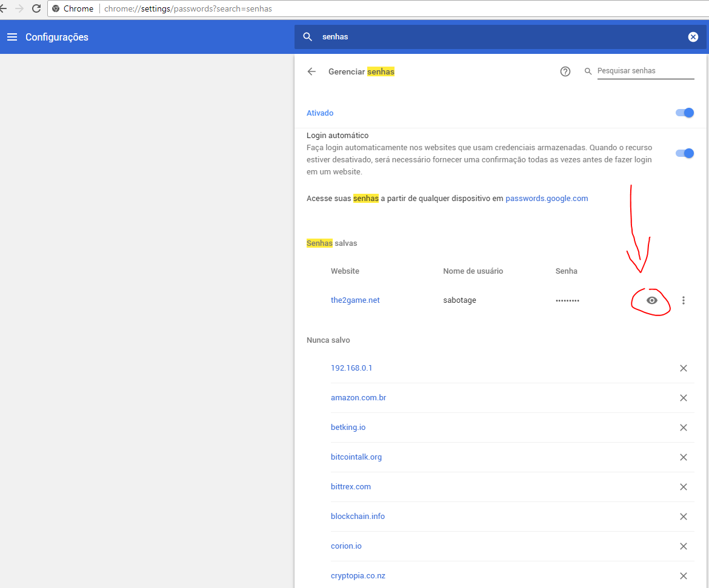Click the 'Nunca salvo' heading
709x588 pixels.
(x=328, y=340)
